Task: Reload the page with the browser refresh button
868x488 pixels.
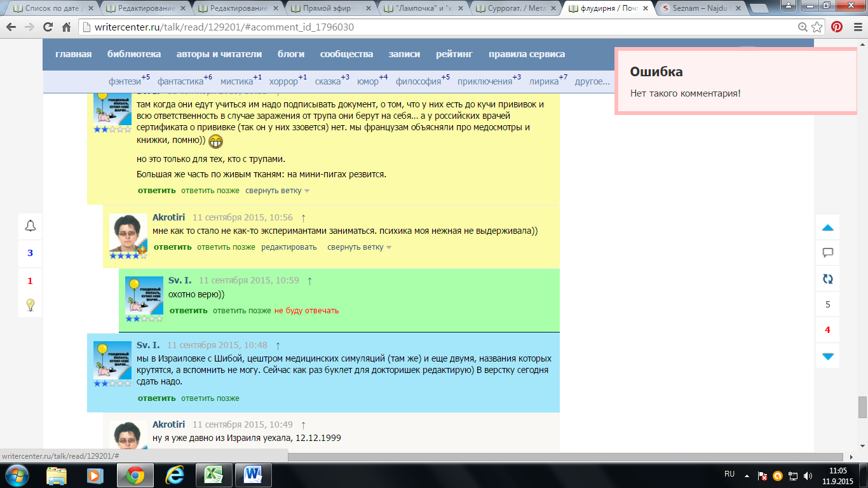Action: pos(48,27)
